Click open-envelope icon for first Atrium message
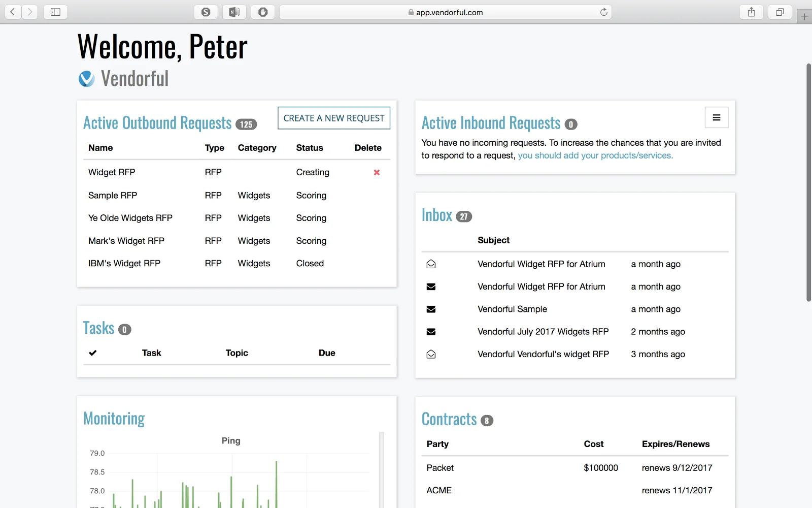The height and width of the screenshot is (508, 812). (431, 264)
